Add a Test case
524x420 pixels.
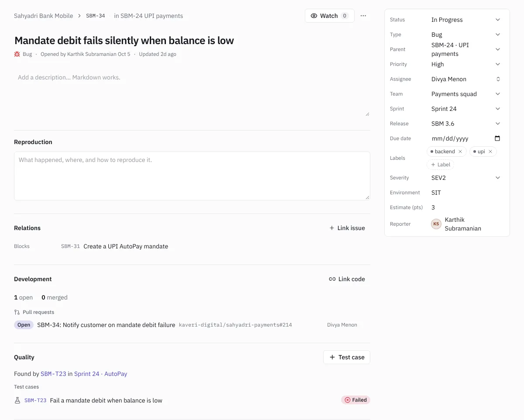tap(347, 357)
